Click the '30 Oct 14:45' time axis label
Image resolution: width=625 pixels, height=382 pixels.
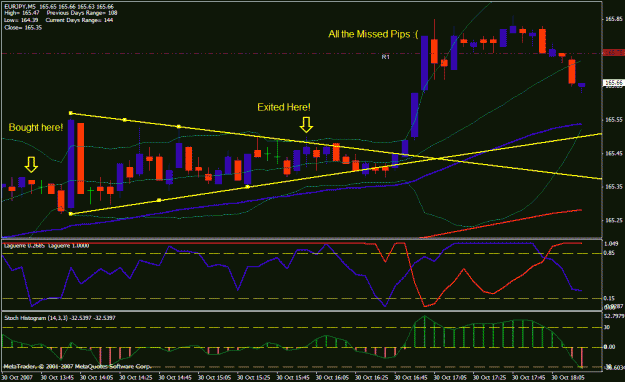point(175,377)
